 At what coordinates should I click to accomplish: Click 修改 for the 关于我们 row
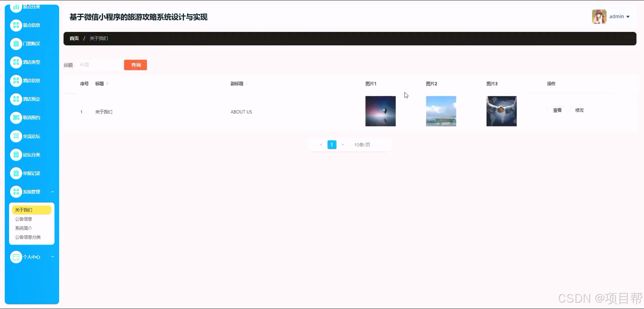click(x=579, y=110)
